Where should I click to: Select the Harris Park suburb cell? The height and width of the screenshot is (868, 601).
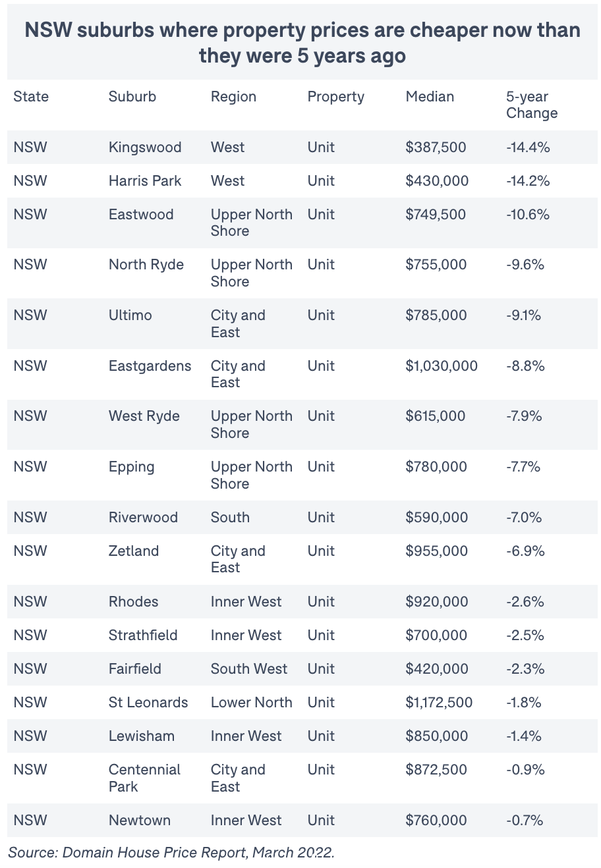pyautogui.click(x=145, y=181)
